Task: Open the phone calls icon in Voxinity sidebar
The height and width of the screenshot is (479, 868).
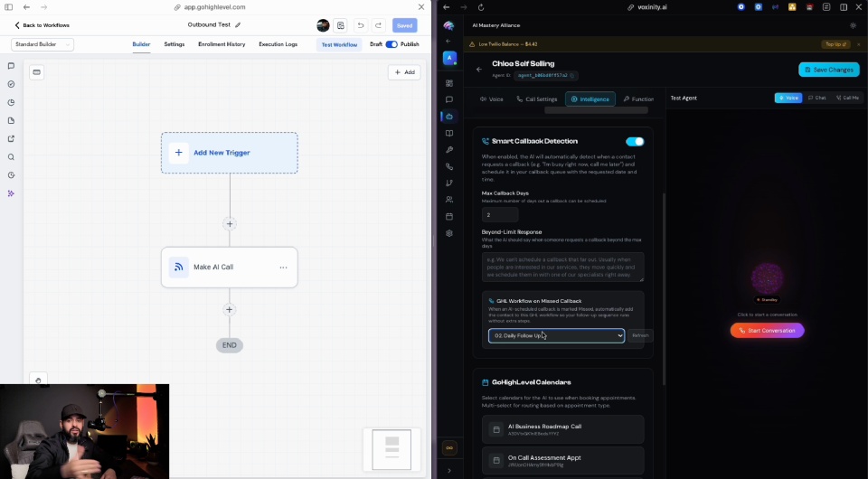Action: coord(449,166)
